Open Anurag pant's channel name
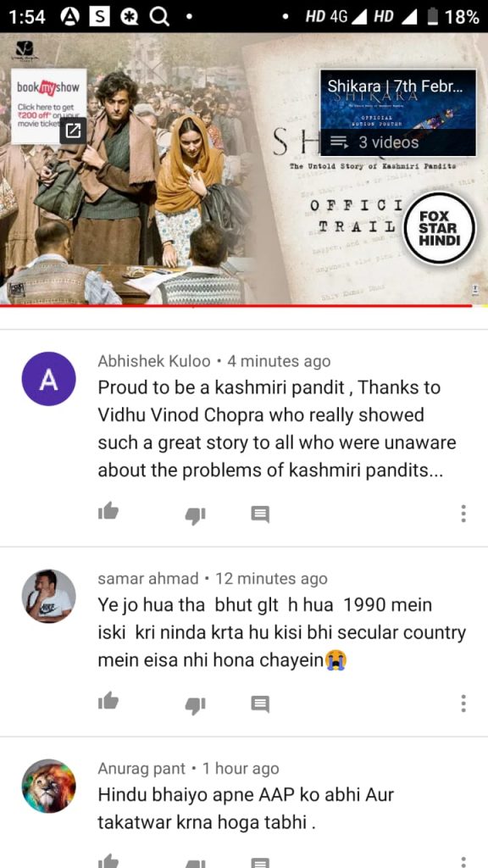 [141, 768]
